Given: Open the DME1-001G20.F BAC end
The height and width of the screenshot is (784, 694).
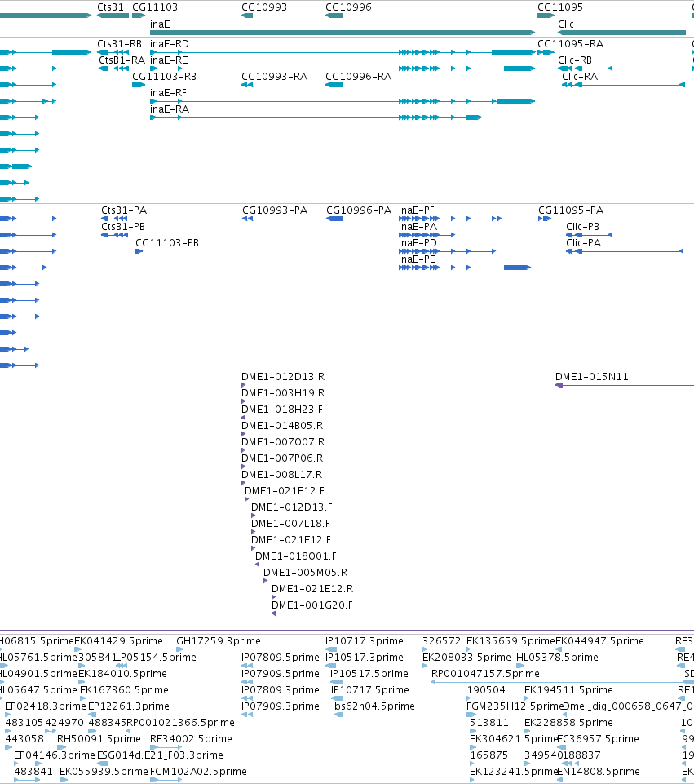Looking at the screenshot, I should point(273,613).
